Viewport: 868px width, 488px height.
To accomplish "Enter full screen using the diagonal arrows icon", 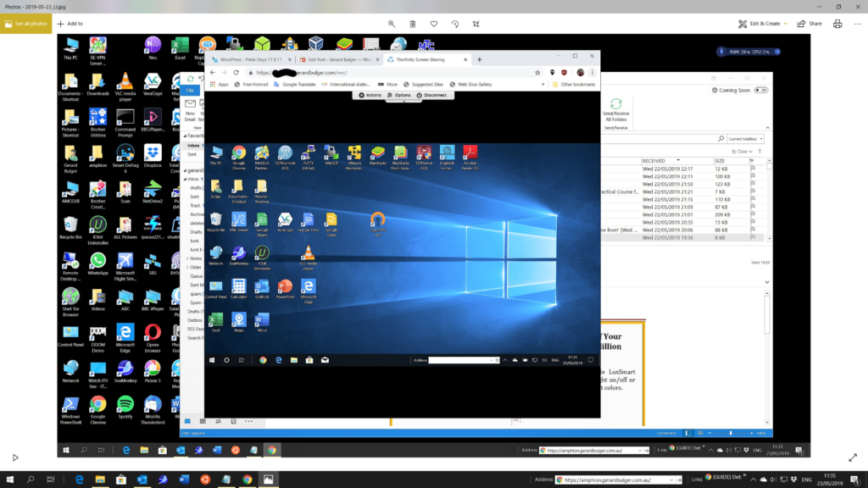I will pos(853,457).
